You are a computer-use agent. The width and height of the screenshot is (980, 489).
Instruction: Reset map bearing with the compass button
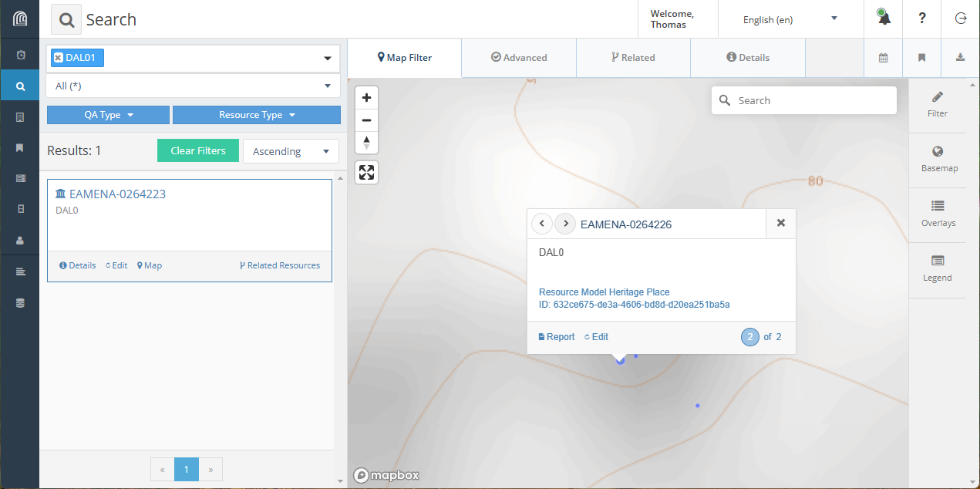click(x=367, y=143)
